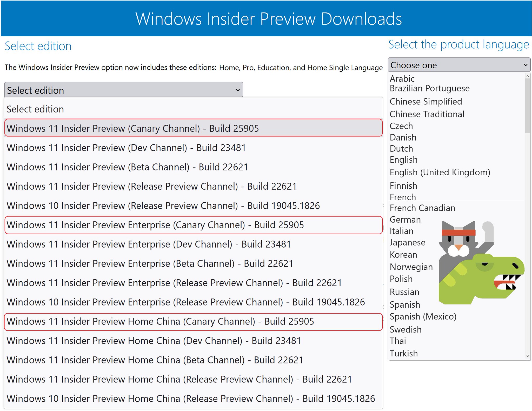This screenshot has width=532, height=411.
Task: Pick Italian in the language list
Action: click(401, 231)
